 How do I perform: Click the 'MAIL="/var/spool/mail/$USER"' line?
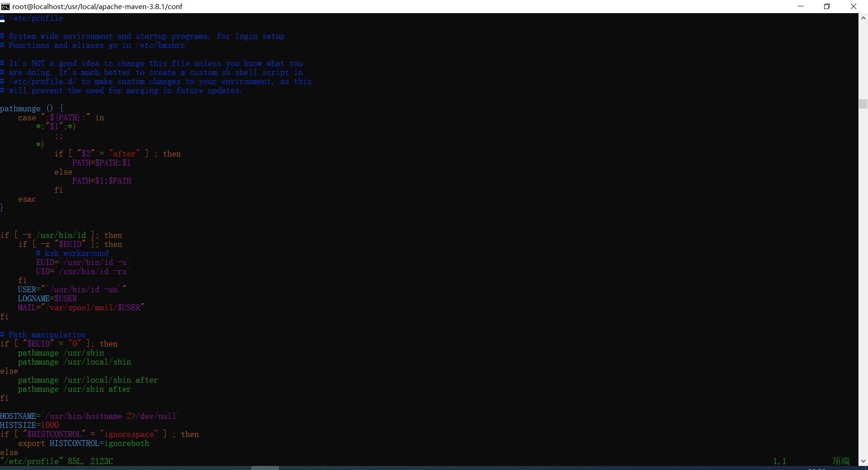click(81, 308)
